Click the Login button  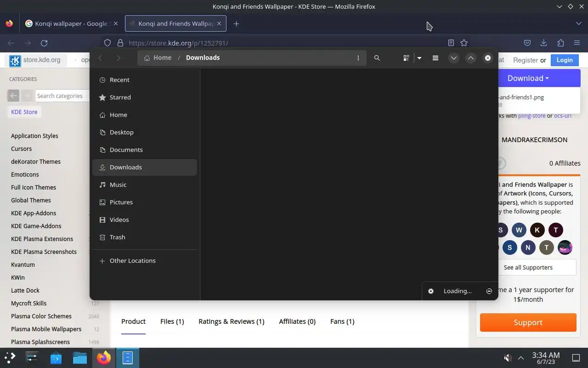[565, 60]
